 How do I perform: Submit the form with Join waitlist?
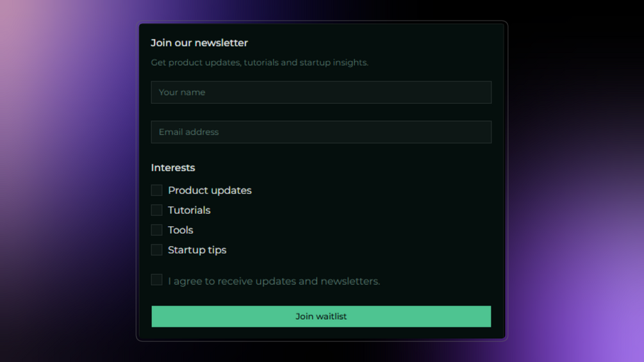[x=321, y=317]
